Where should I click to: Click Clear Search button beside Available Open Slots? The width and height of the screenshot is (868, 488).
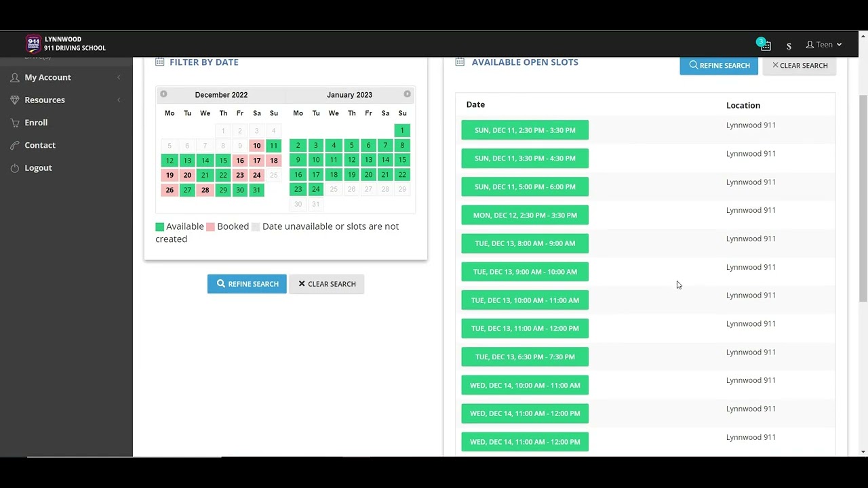pyautogui.click(x=800, y=66)
